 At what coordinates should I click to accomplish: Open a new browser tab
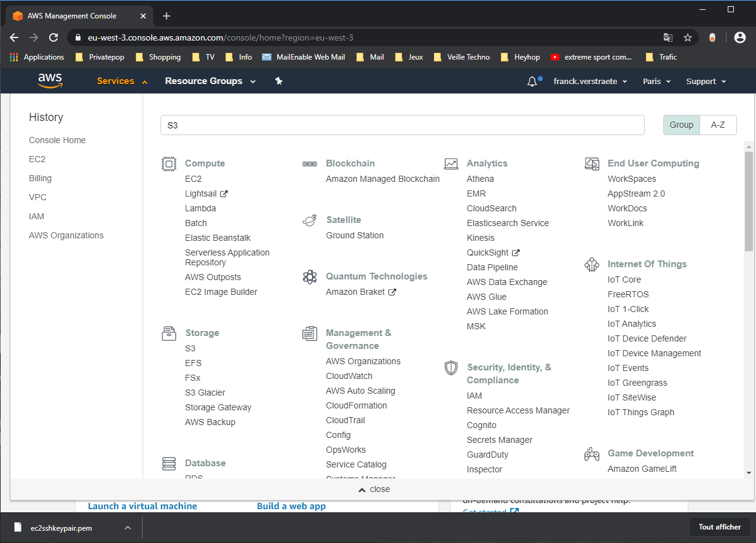(167, 16)
